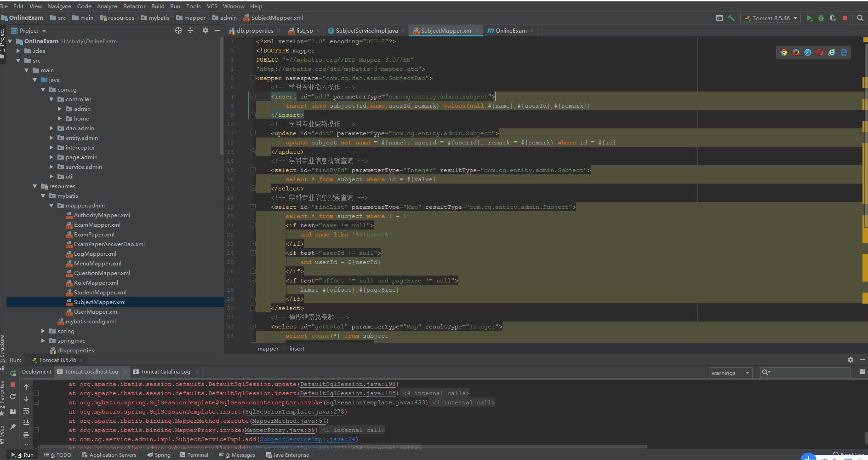Click the Search Everywhere magnifier icon

860,18
